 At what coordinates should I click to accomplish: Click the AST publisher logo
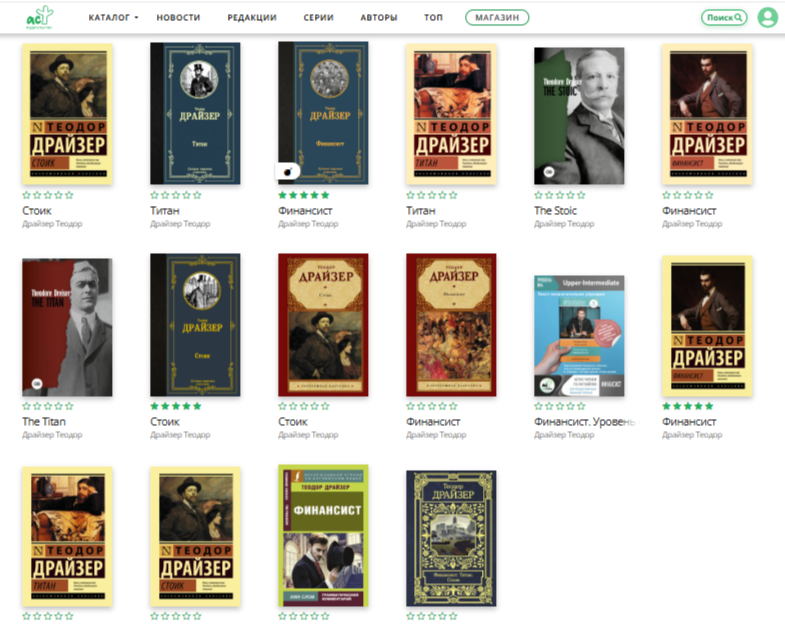(x=39, y=18)
